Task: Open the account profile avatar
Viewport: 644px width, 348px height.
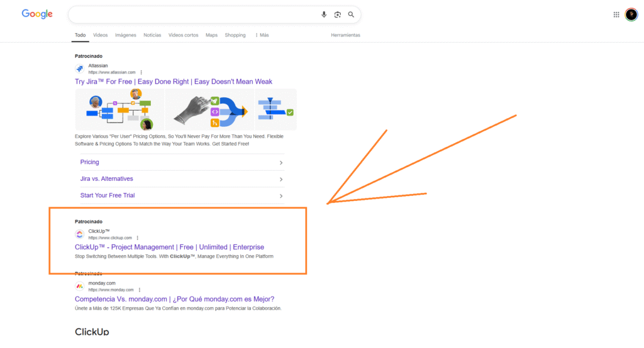Action: (631, 14)
